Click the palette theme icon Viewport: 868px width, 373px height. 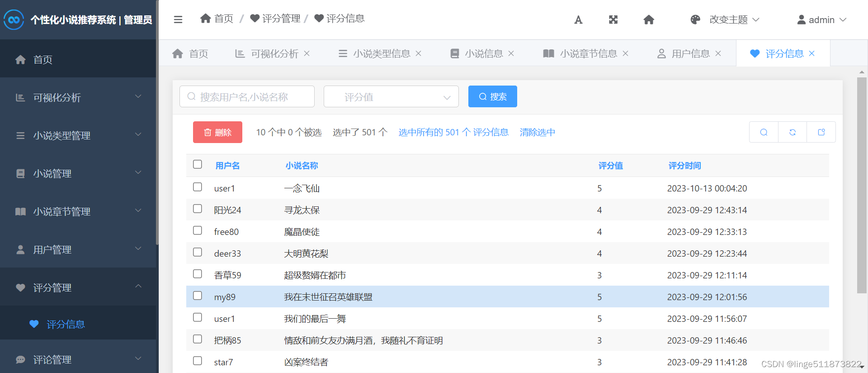tap(695, 19)
